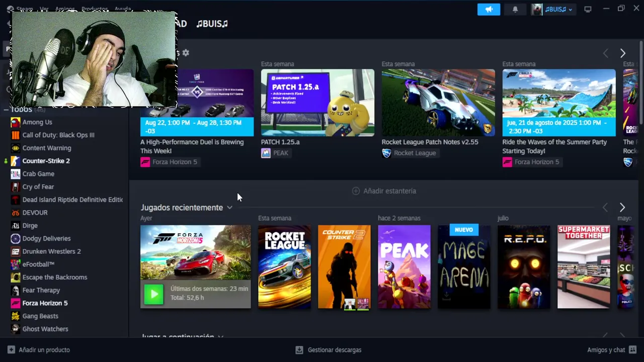
Task: Click the library vertical scrollbar
Action: click(641, 83)
